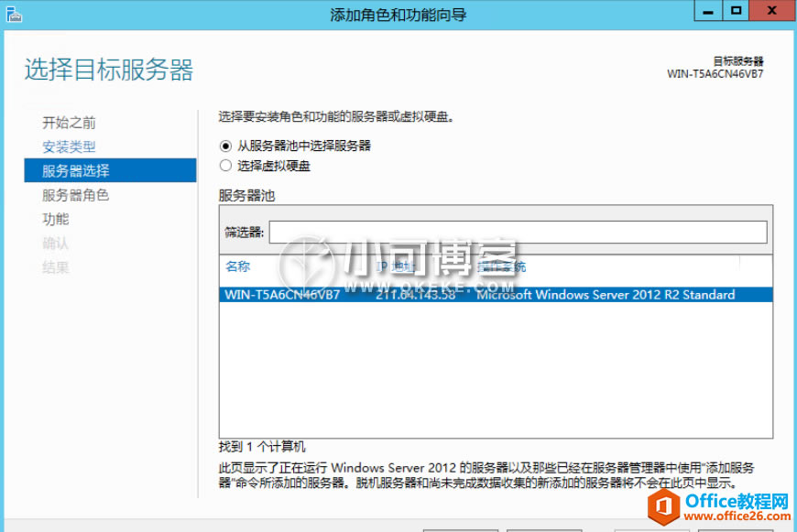Select 选择虚拟硬盘 radio button
This screenshot has width=797, height=532.
click(225, 166)
